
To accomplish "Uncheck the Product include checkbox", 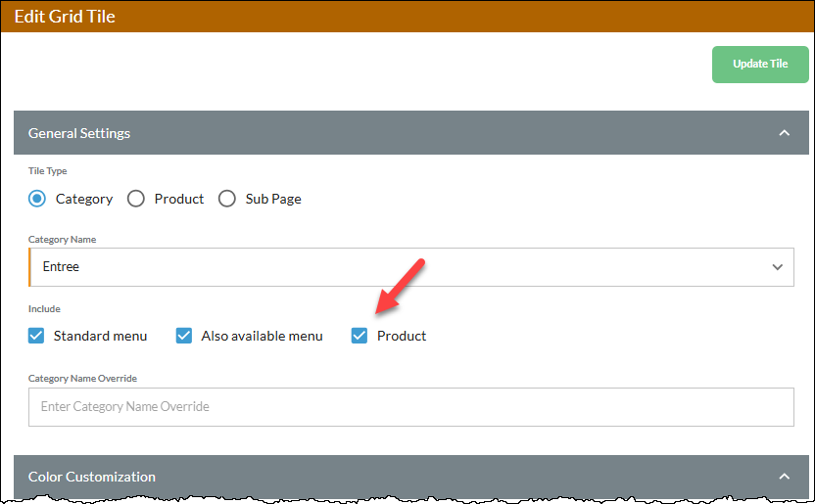I will coord(360,336).
